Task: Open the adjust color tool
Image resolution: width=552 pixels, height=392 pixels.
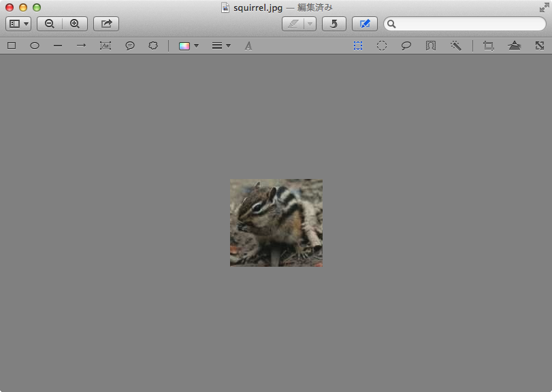Action: (x=515, y=46)
